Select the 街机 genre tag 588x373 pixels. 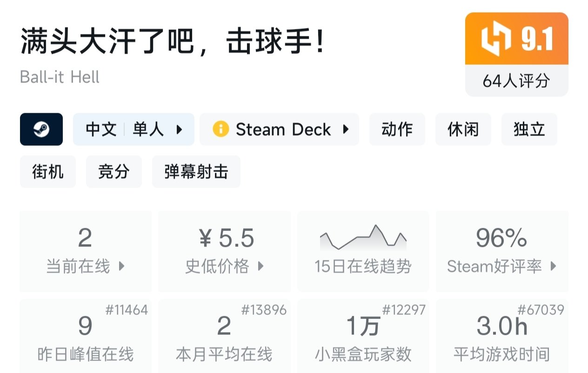pos(47,172)
